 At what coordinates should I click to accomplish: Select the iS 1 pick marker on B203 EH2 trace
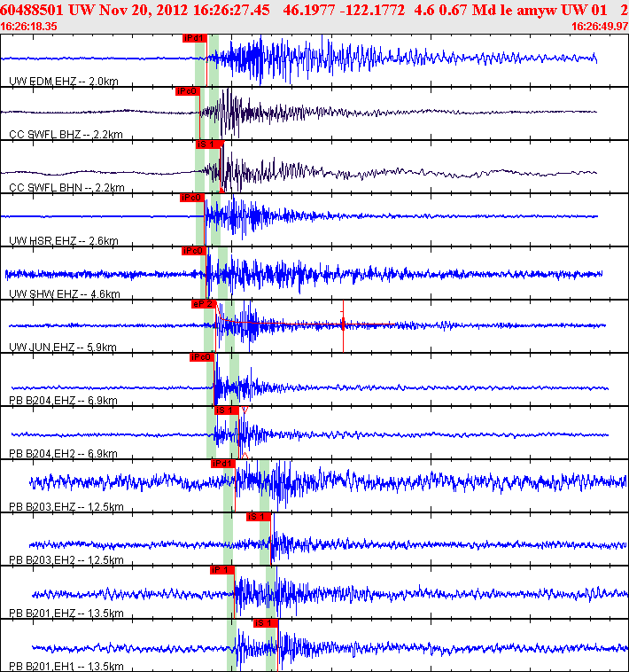click(x=259, y=517)
